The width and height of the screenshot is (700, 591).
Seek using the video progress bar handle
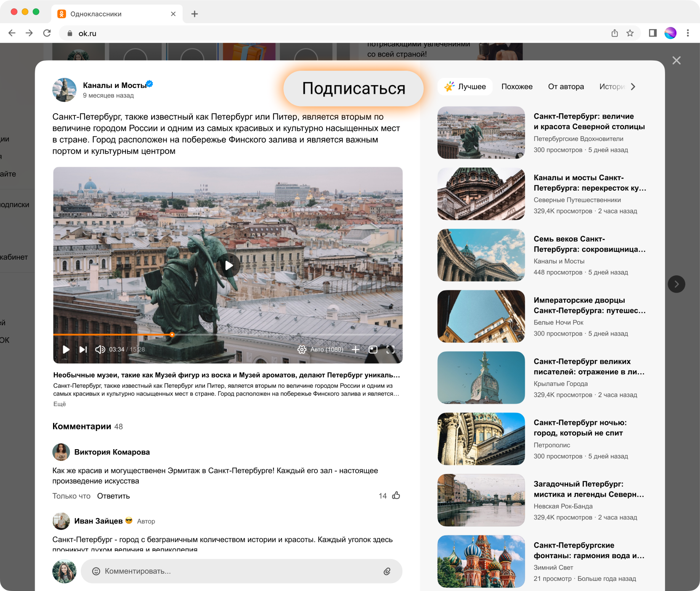[172, 335]
